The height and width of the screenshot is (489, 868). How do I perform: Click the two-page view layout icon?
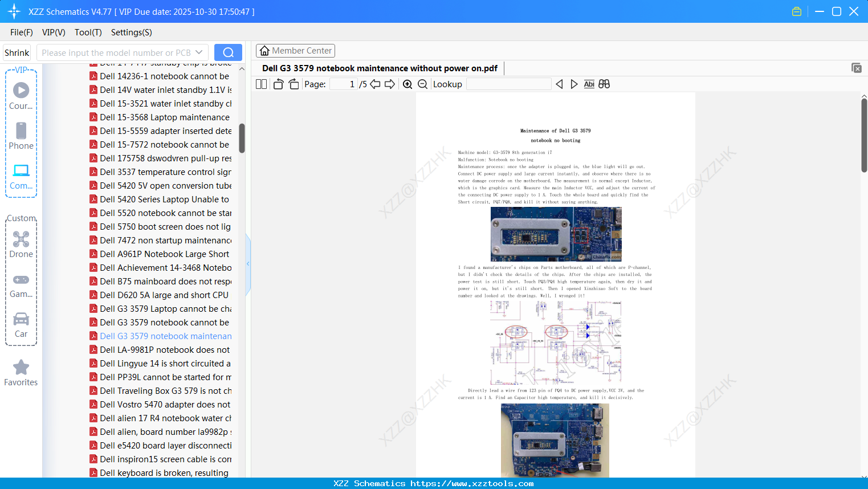[x=261, y=84]
